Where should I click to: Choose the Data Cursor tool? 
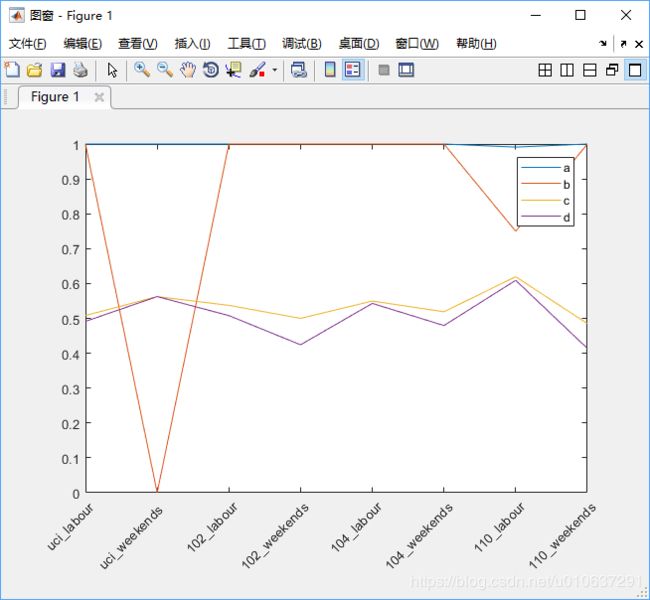tap(234, 70)
